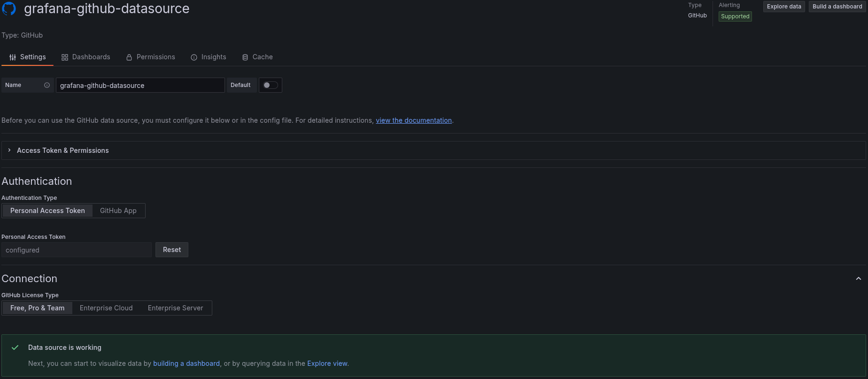The height and width of the screenshot is (379, 868).
Task: Collapse the Connection section chevron
Action: pos(858,279)
